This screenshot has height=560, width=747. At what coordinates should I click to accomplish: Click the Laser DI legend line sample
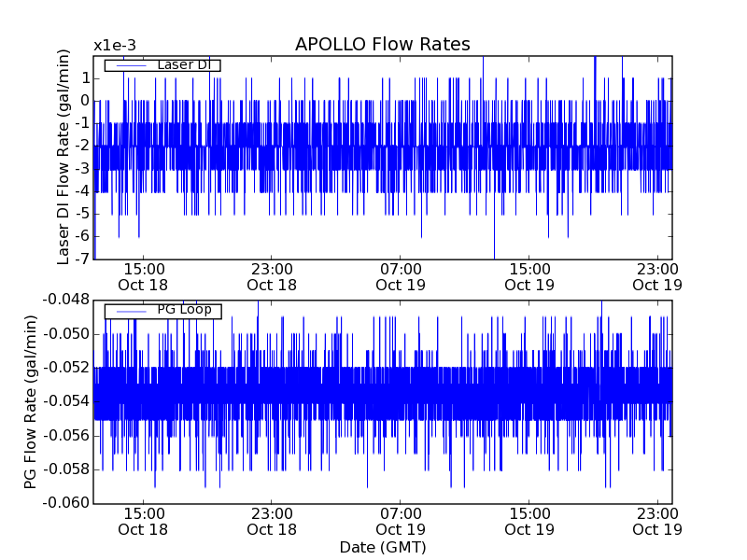pyautogui.click(x=132, y=65)
